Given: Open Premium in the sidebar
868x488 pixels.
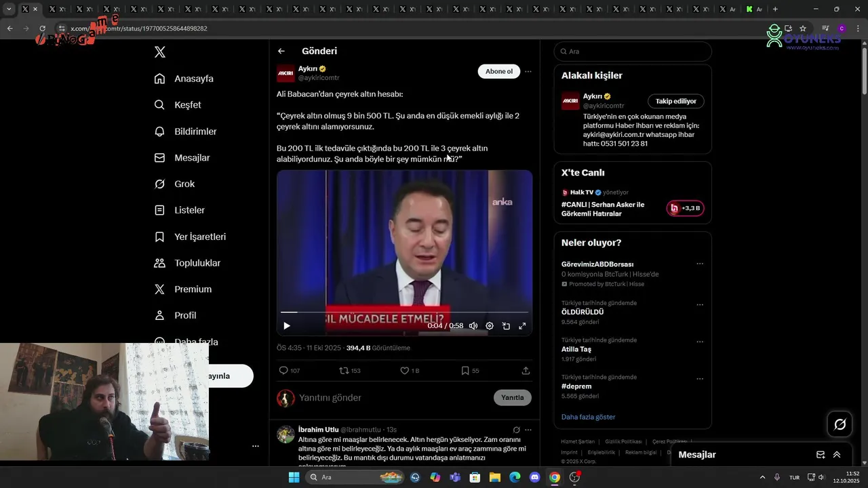Looking at the screenshot, I should (x=182, y=289).
